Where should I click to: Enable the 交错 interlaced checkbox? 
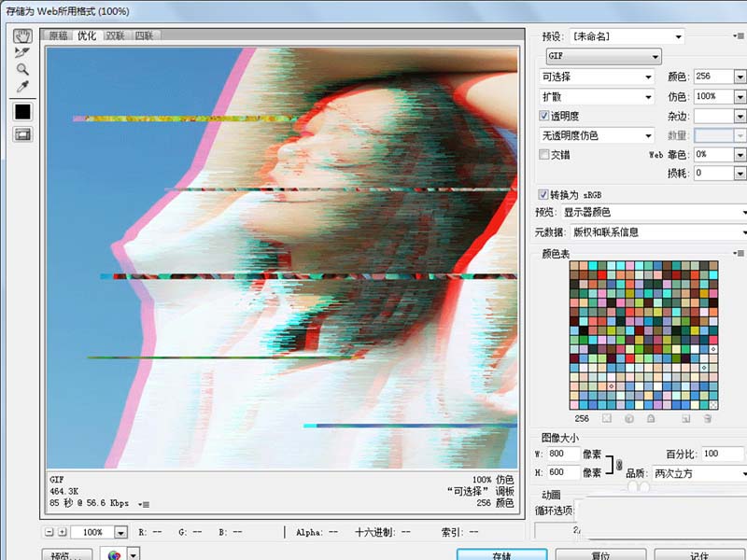tap(545, 154)
